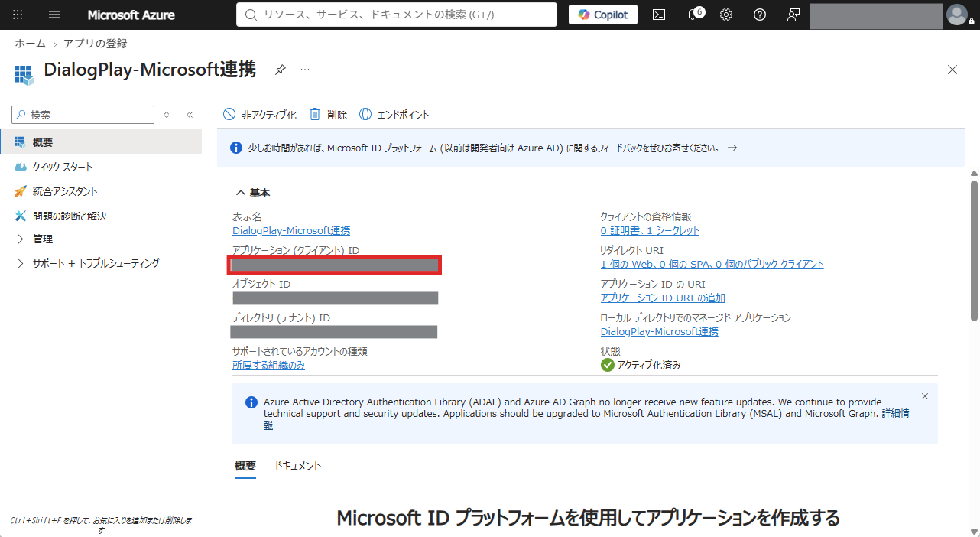
Task: Click the feedback banner arrow
Action: click(732, 148)
